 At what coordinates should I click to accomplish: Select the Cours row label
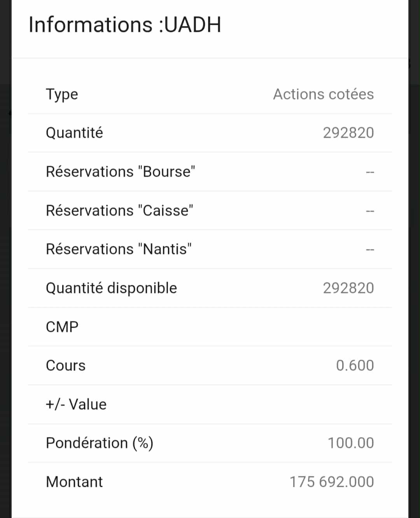click(x=65, y=365)
